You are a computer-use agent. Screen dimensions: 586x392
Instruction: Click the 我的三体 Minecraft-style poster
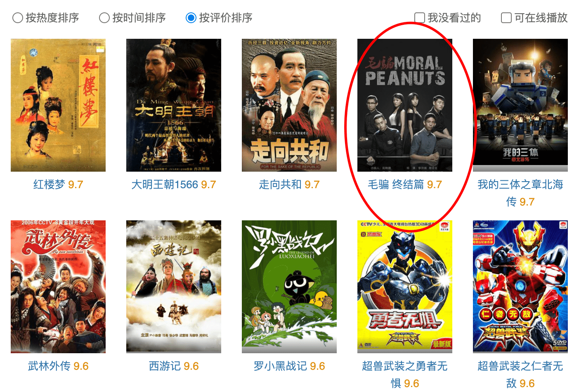point(520,105)
